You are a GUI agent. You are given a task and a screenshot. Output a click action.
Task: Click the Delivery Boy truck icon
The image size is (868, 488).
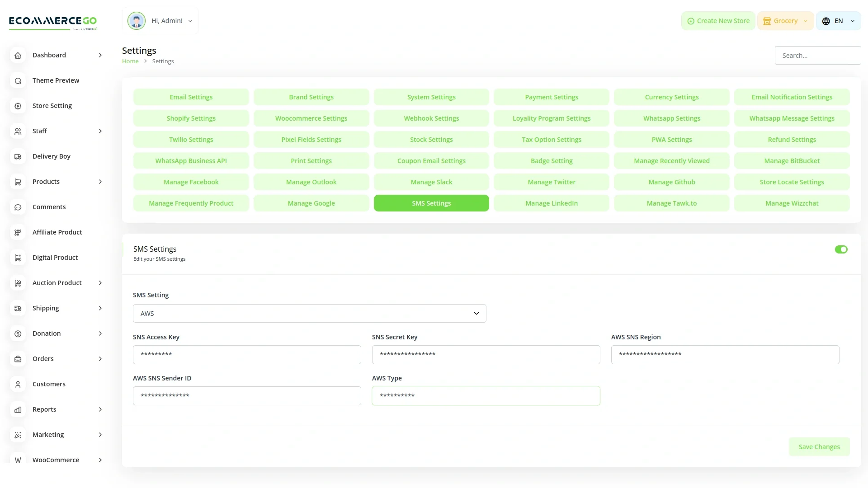coord(18,156)
